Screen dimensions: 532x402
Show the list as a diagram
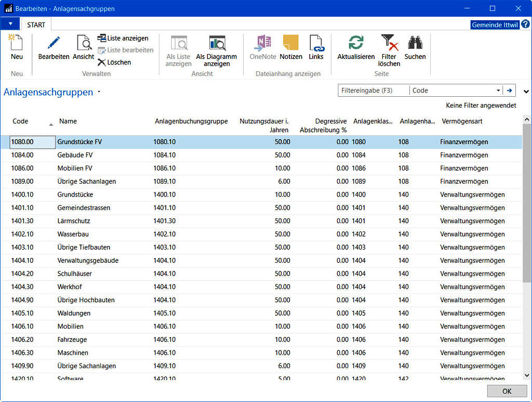pyautogui.click(x=217, y=51)
